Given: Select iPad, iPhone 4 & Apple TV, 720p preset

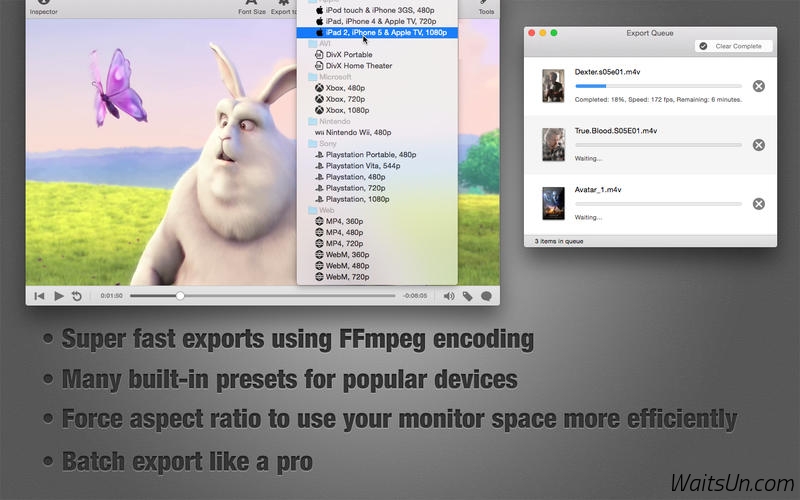Looking at the screenshot, I should pos(377,21).
